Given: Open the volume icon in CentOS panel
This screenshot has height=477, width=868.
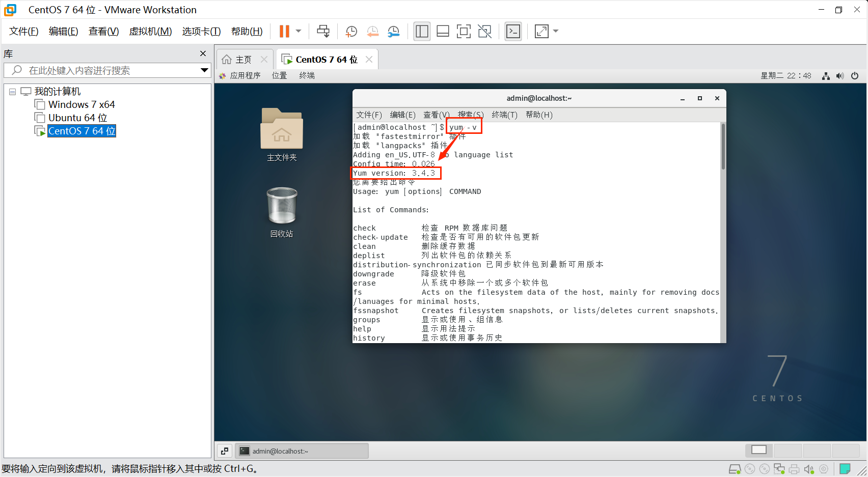Looking at the screenshot, I should [x=840, y=76].
